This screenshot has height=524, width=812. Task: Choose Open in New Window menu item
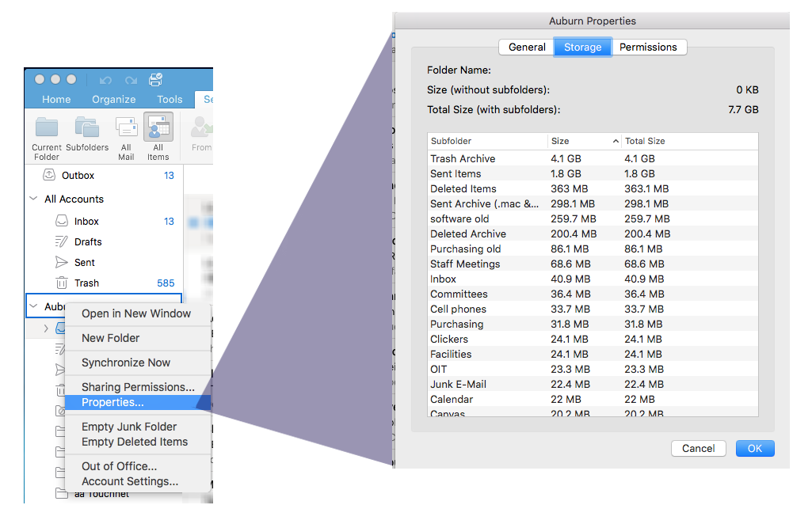point(138,313)
